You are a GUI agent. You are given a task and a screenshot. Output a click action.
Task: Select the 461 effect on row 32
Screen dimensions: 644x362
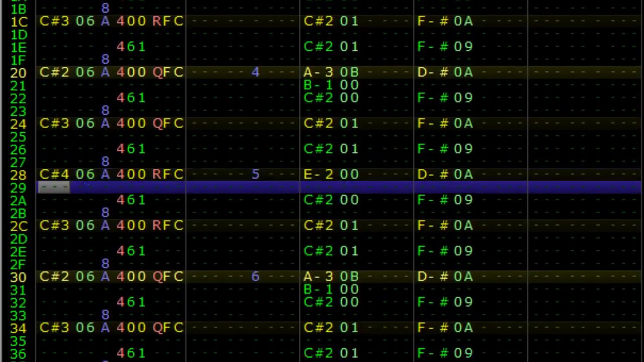[x=131, y=302]
